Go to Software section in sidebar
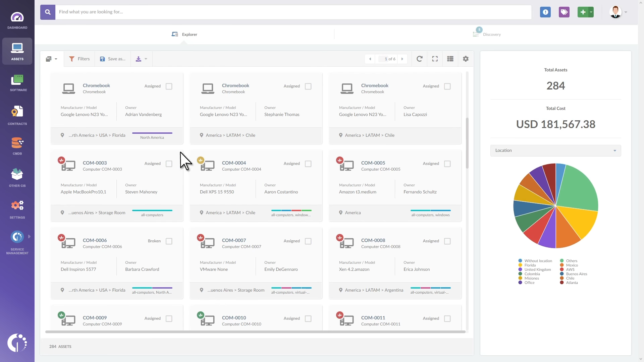 17,83
